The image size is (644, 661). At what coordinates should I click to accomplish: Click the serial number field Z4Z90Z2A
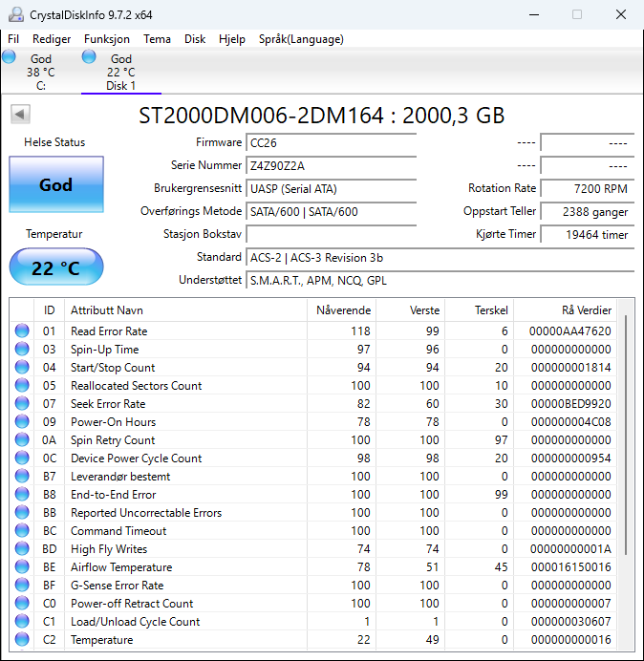331,165
